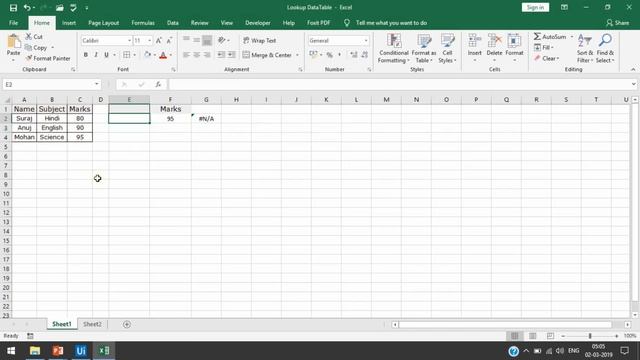Switch to the Formulas tab
Image resolution: width=640 pixels, height=360 pixels.
143,23
